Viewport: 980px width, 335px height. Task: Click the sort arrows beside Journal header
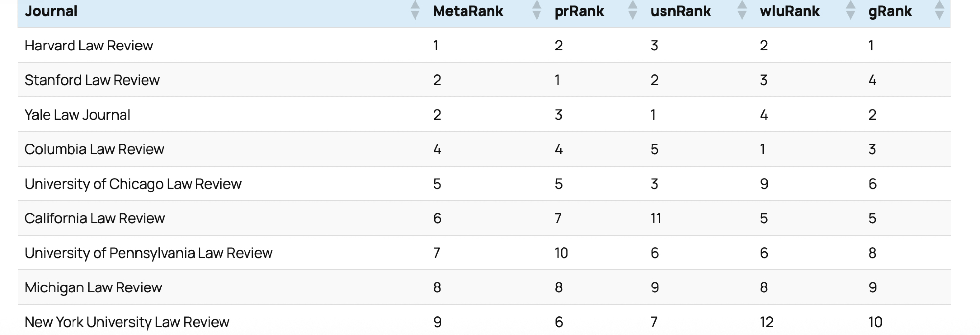(x=415, y=10)
